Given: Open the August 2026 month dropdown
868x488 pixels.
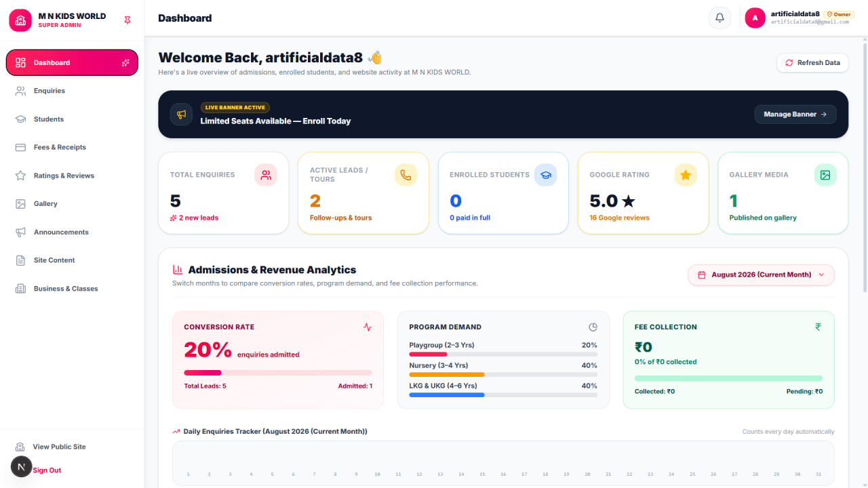Looking at the screenshot, I should [762, 274].
